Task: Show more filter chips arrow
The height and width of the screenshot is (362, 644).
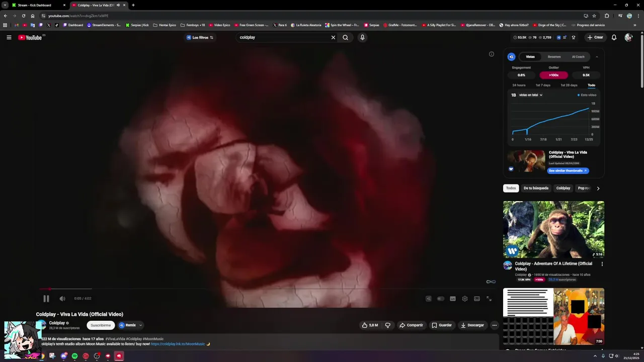Action: coord(598,189)
